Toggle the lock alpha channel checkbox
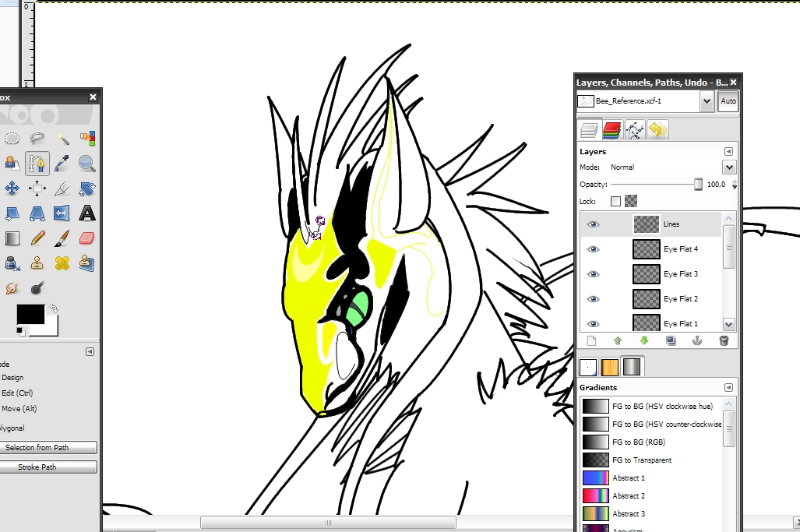The height and width of the screenshot is (532, 800). tap(631, 201)
